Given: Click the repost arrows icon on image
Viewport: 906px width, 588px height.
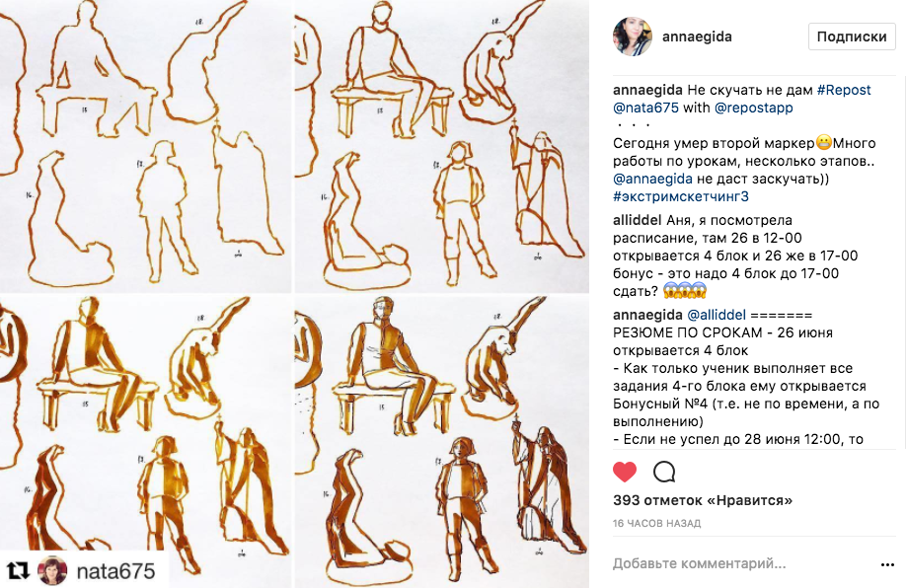Looking at the screenshot, I should click(x=18, y=570).
